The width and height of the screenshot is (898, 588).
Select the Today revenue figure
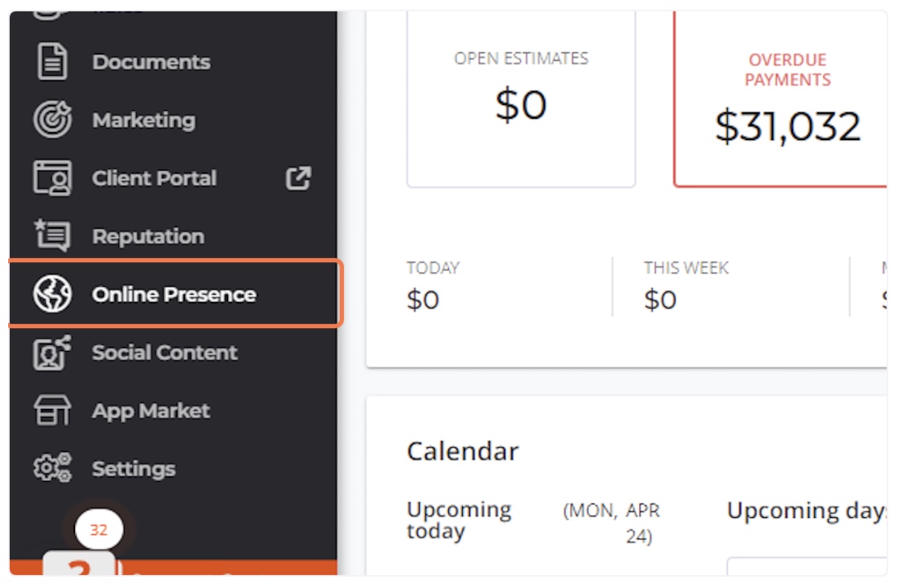coord(423,300)
